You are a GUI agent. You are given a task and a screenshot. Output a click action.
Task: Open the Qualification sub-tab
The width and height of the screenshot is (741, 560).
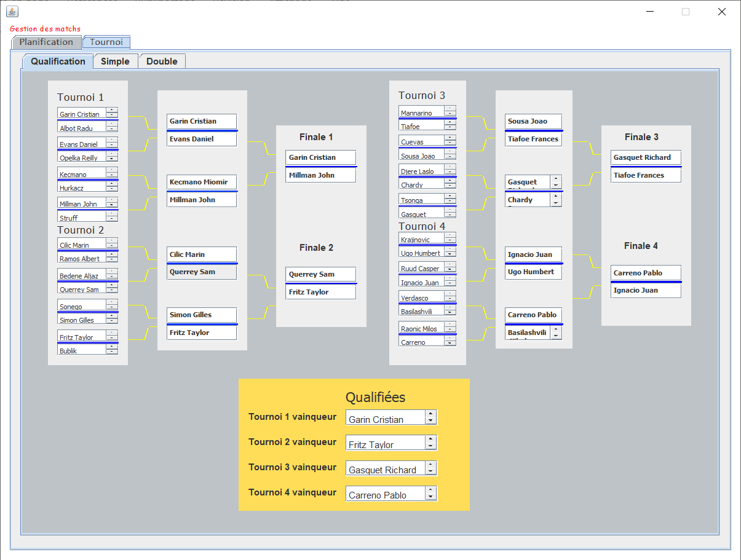pos(58,61)
